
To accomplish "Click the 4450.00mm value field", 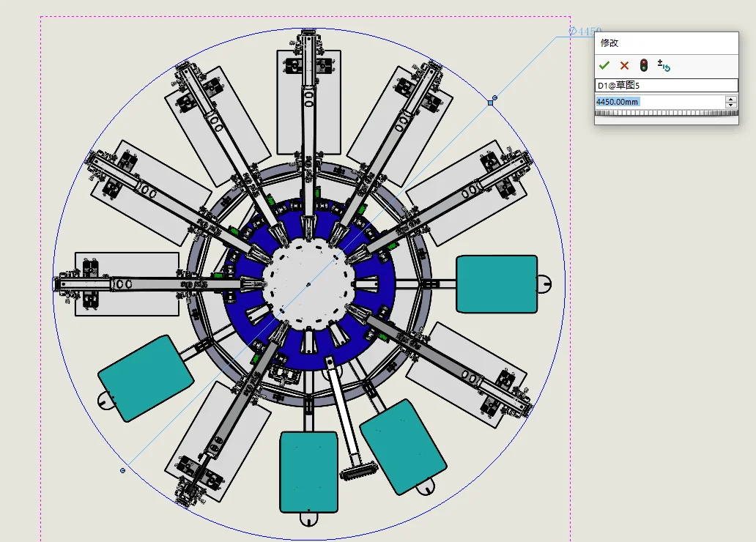I will click(658, 102).
